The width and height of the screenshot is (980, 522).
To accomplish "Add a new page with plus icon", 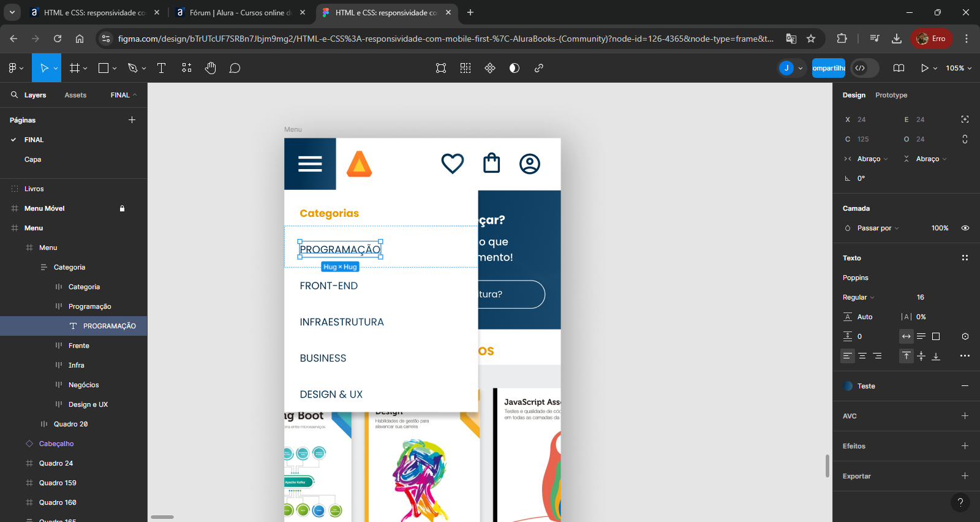I will pos(132,120).
